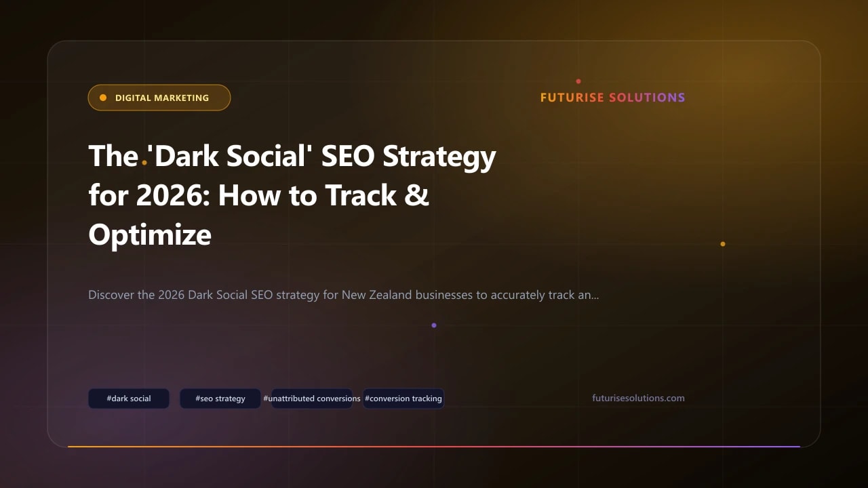Screen dimensions: 868x488
Task: Select the #dark social tag
Action: (x=129, y=399)
